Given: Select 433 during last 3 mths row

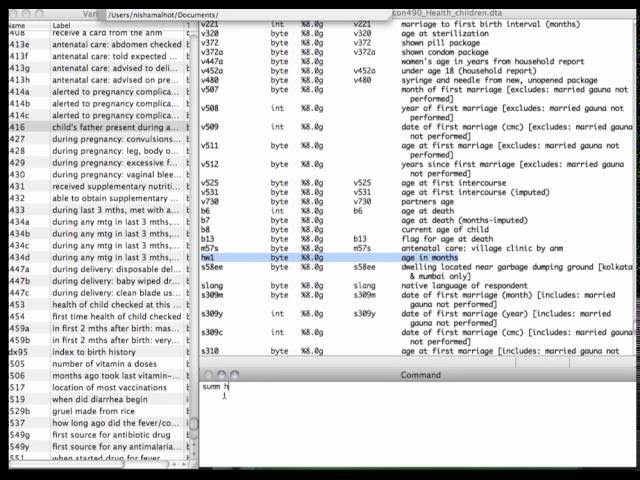Looking at the screenshot, I should pyautogui.click(x=99, y=210).
